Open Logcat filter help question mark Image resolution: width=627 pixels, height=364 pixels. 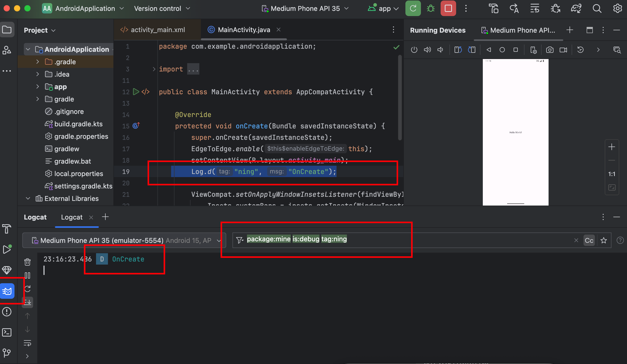620,241
